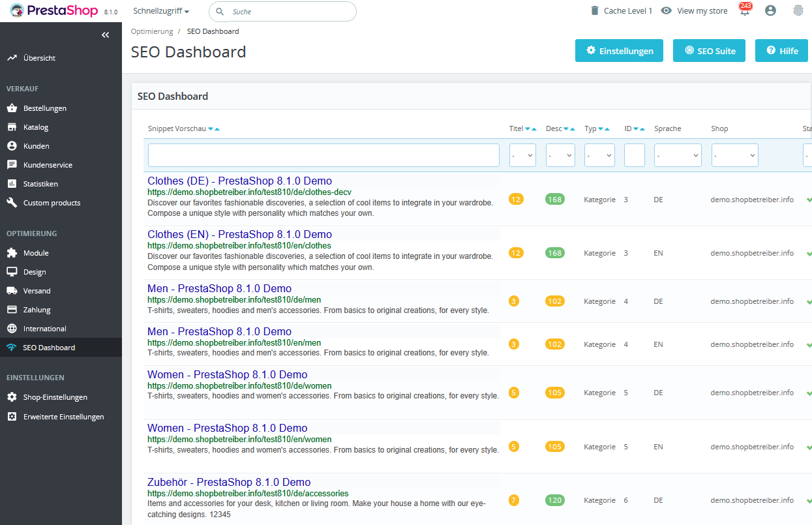Click the Module puzzle icon in sidebar
812x525 pixels.
pos(12,253)
